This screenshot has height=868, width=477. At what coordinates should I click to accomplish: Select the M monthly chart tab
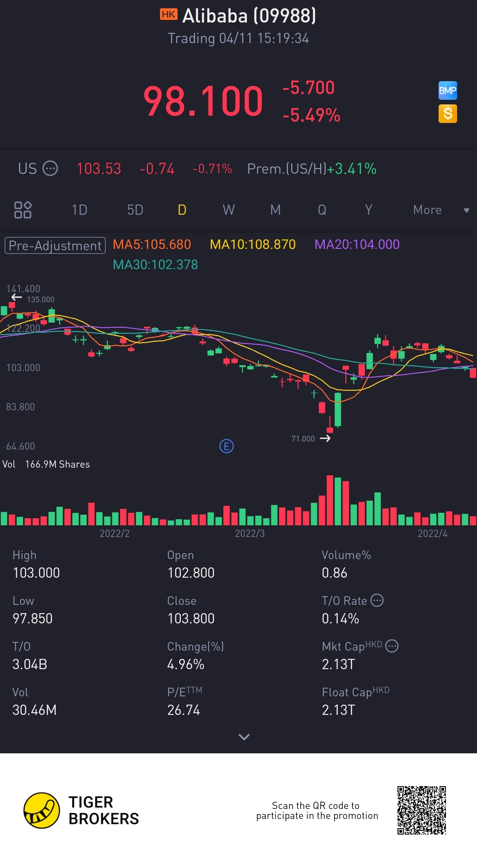point(276,210)
